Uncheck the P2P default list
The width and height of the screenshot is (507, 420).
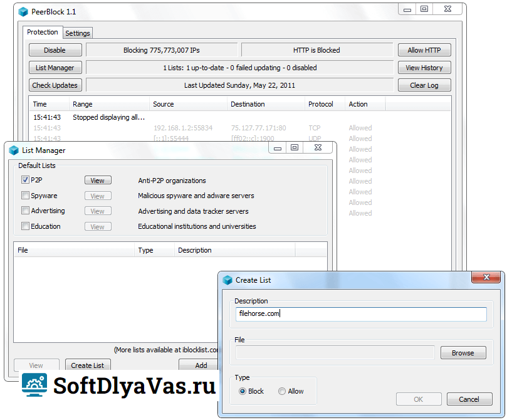point(25,180)
